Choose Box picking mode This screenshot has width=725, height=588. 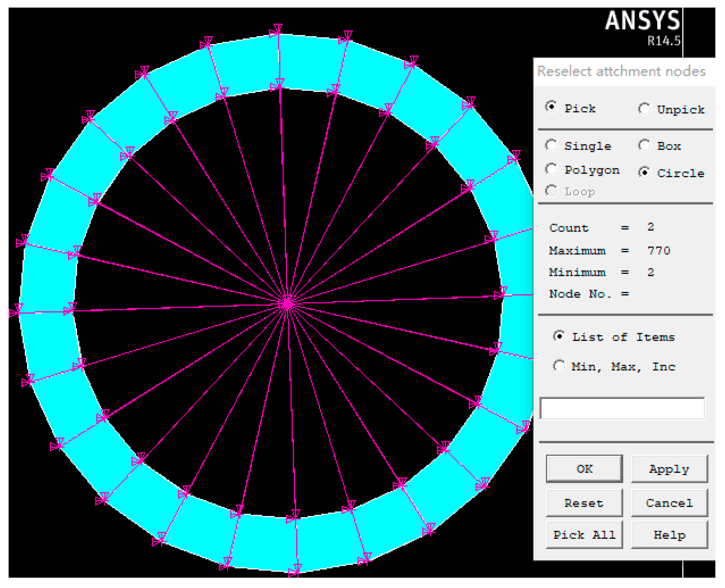(644, 145)
